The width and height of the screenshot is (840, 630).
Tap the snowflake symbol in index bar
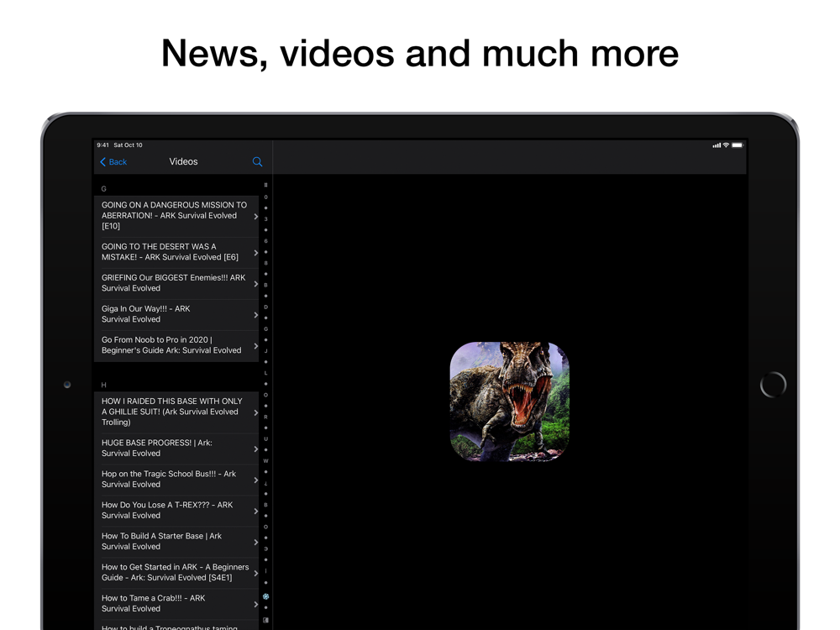(x=265, y=596)
